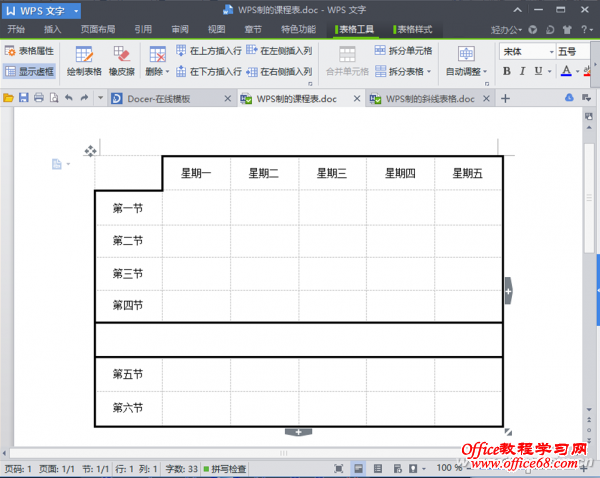600x478 pixels.
Task: Close the Docer-在线模板 tab
Action: tap(228, 99)
